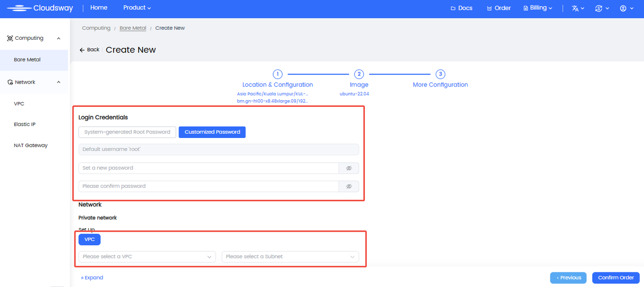Open the 'Please select a Subnet' dropdown
Viewport: 644px width, 287px height.
290,257
